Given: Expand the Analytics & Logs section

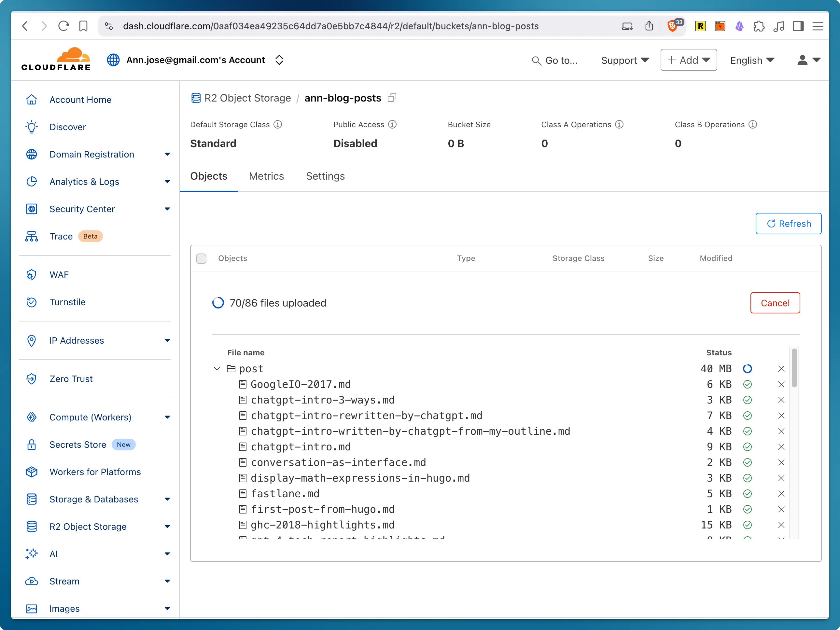Looking at the screenshot, I should (x=167, y=181).
